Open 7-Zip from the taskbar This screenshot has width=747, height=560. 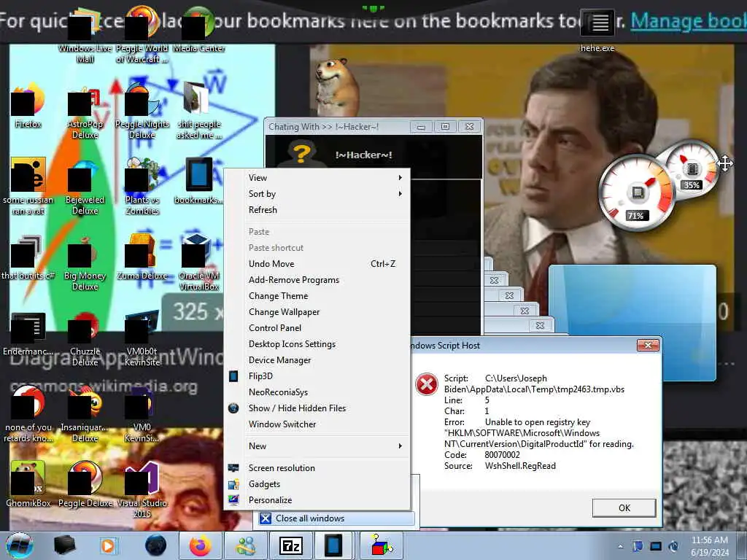point(290,545)
